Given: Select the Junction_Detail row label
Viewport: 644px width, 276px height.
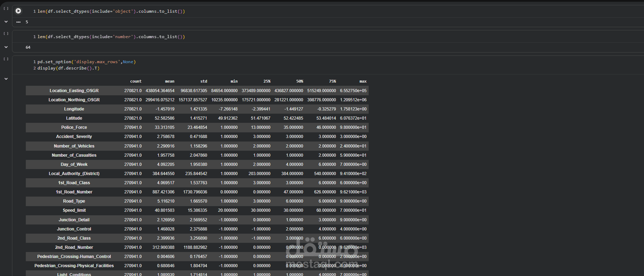Looking at the screenshot, I should [74, 220].
